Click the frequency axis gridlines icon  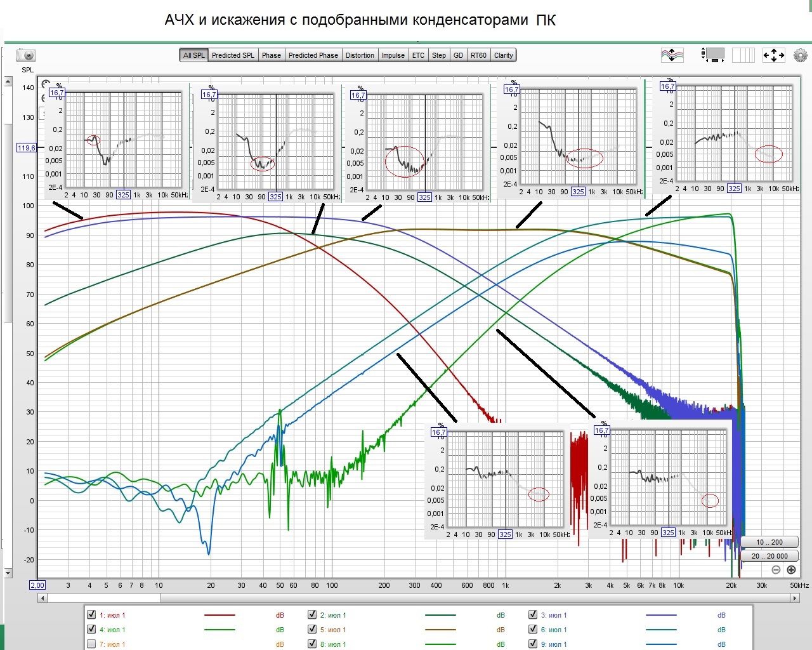click(x=743, y=55)
